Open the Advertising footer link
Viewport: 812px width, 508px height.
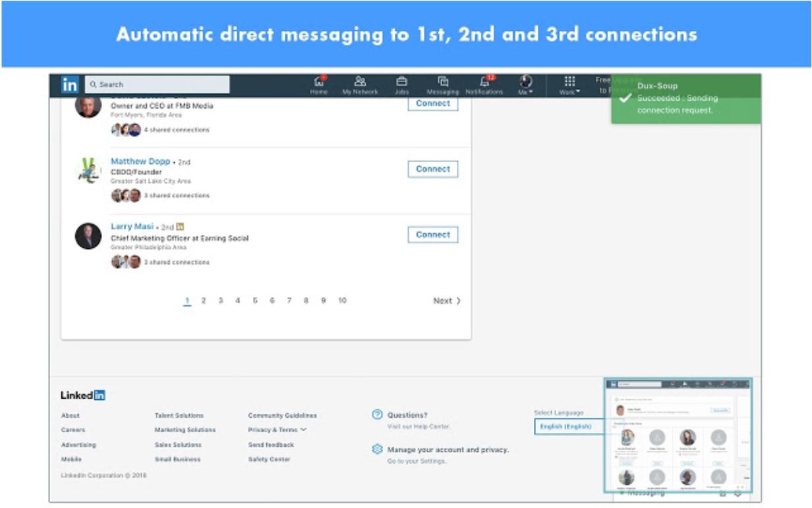click(78, 445)
